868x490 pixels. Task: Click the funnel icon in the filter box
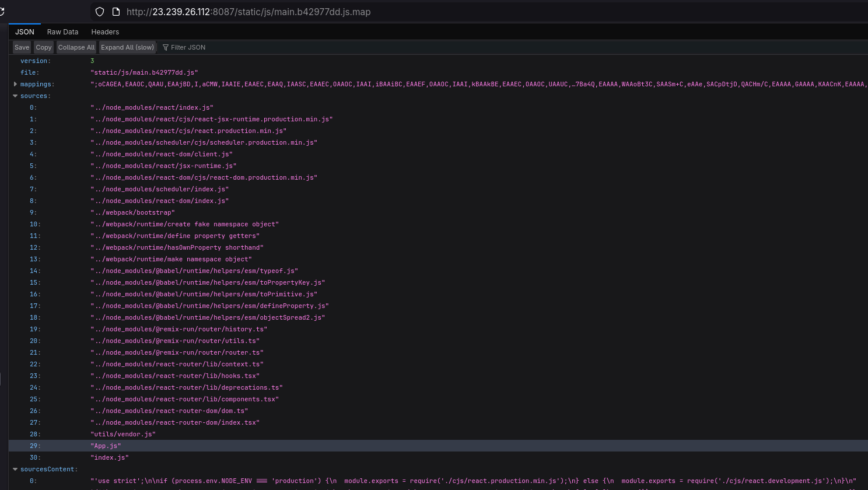click(x=166, y=47)
